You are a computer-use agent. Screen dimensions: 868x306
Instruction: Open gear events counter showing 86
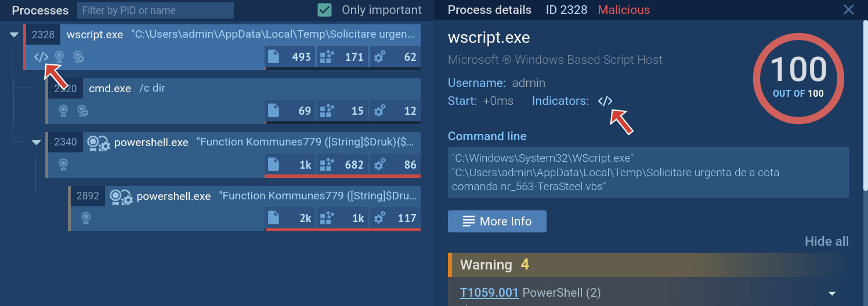[395, 165]
